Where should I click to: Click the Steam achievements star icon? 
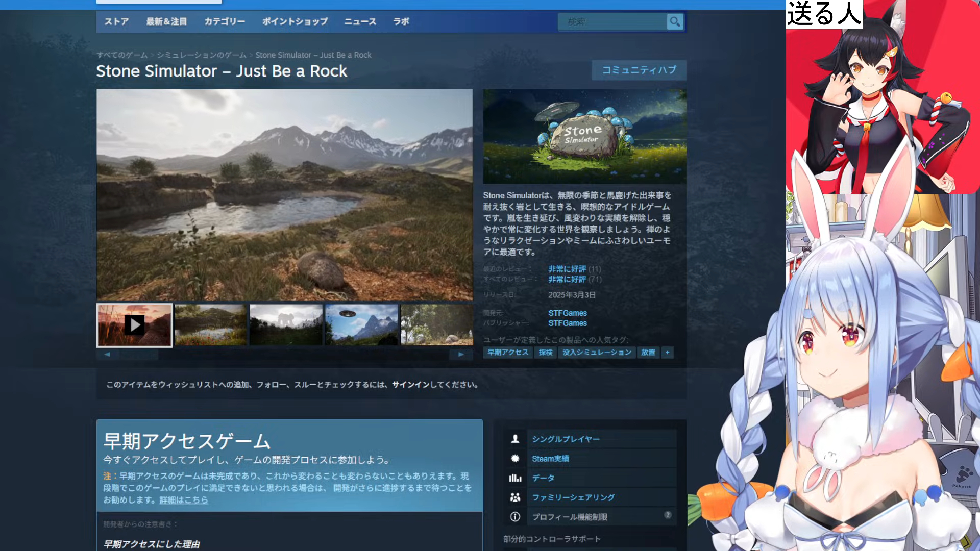tap(515, 459)
